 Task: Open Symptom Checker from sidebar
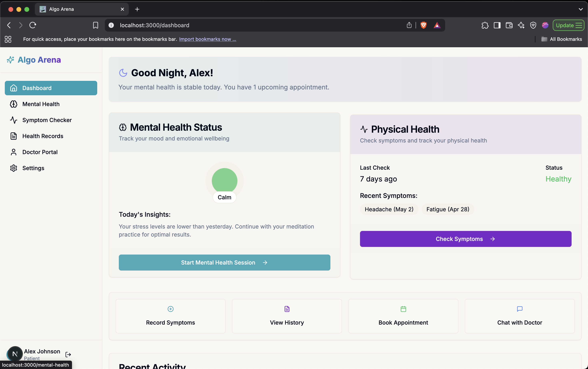click(47, 120)
